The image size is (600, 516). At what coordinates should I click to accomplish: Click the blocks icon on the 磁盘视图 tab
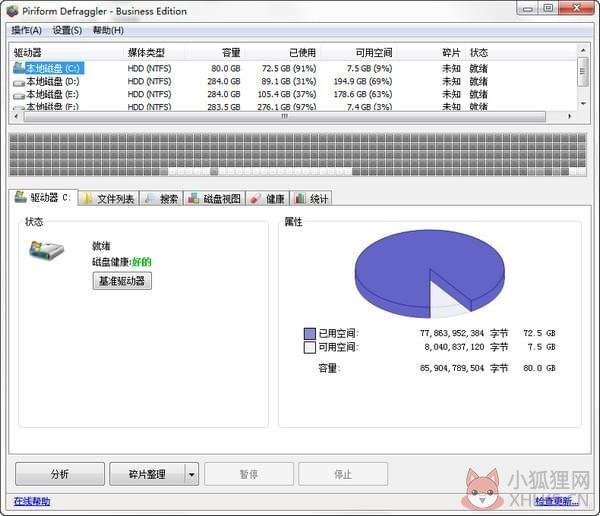193,198
